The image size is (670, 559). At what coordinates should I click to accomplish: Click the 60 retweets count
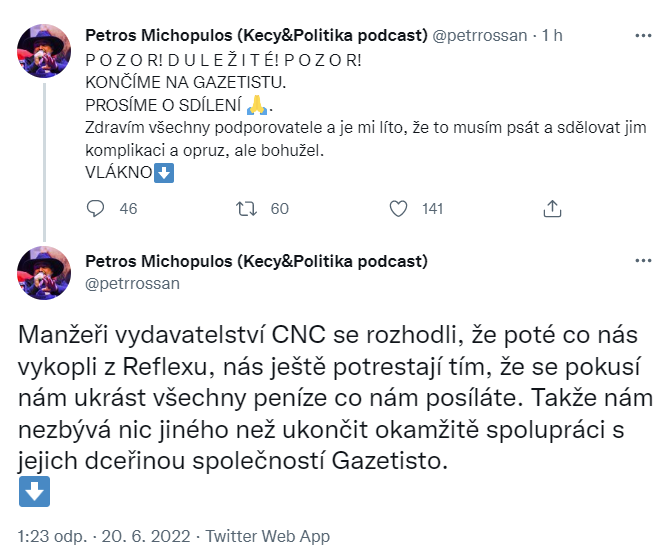[279, 209]
